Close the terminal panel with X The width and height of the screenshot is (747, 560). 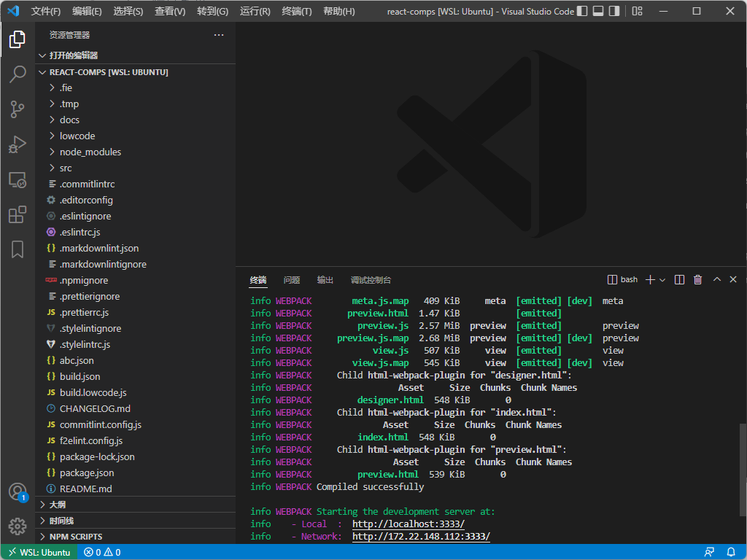733,279
